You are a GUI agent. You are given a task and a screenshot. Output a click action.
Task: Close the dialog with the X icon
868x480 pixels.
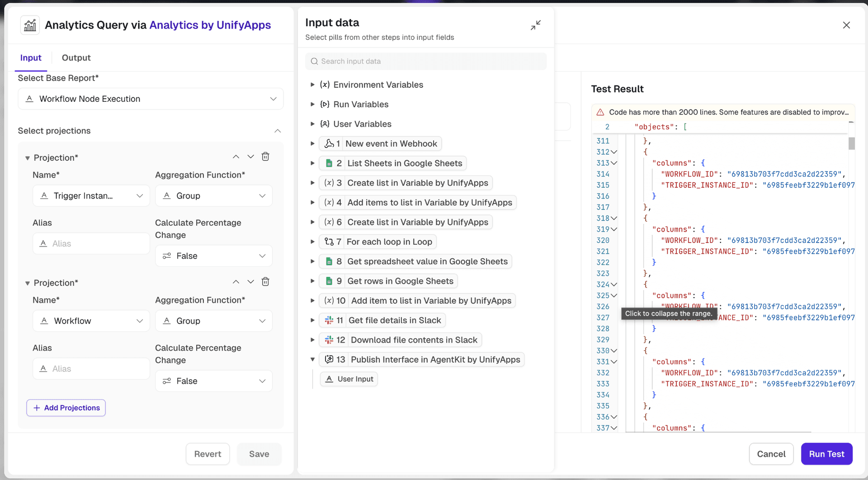(x=846, y=25)
